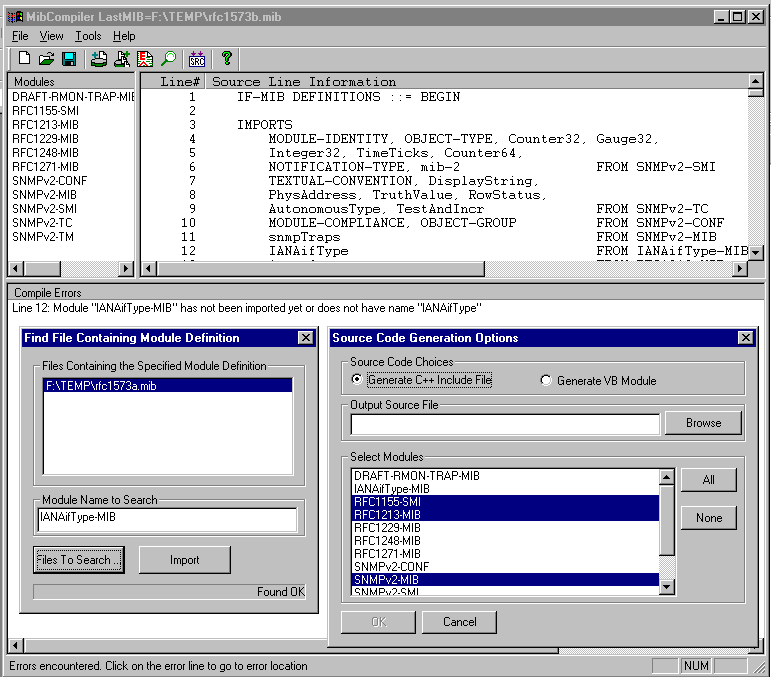Click the New file toolbar icon
This screenshot has height=677, width=771.
25,59
